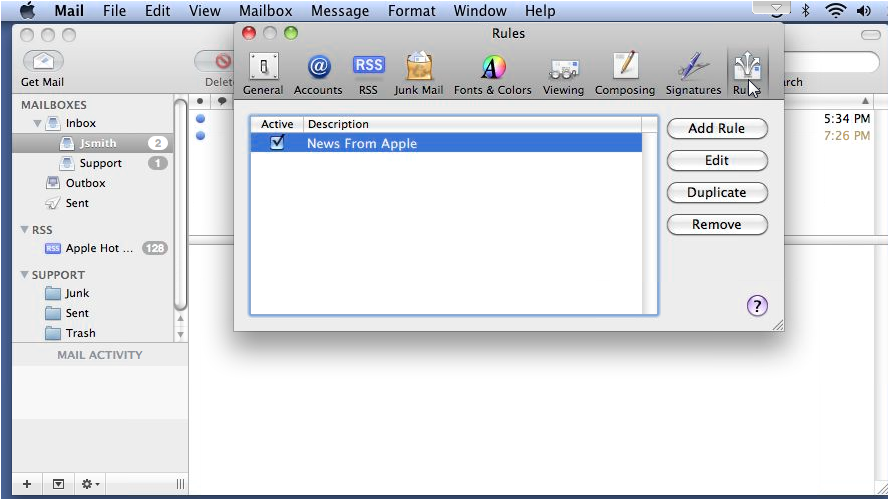Open General preferences pane
This screenshot has width=889, height=500.
[263, 74]
